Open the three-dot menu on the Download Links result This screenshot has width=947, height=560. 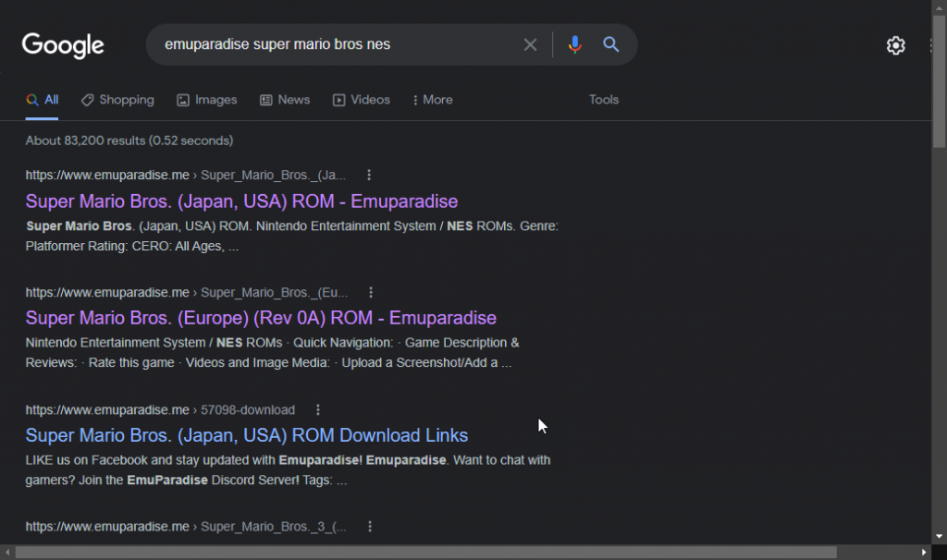coord(318,409)
